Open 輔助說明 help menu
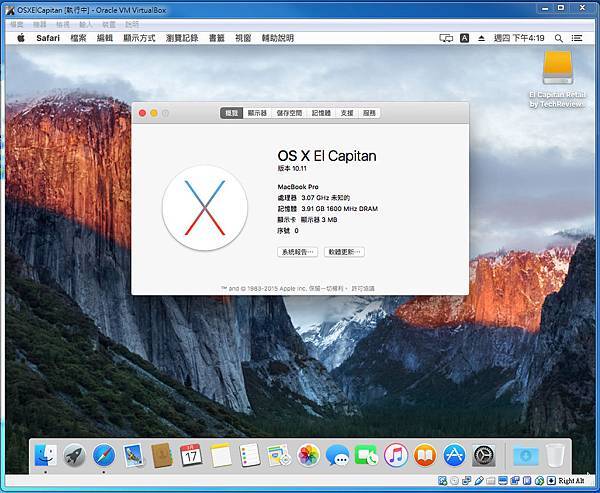Viewport: 600px width, 493px height. [x=278, y=38]
